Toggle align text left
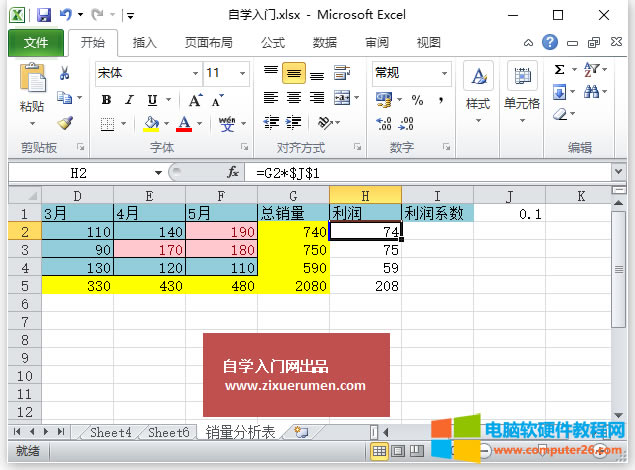The width and height of the screenshot is (635, 470). point(271,98)
